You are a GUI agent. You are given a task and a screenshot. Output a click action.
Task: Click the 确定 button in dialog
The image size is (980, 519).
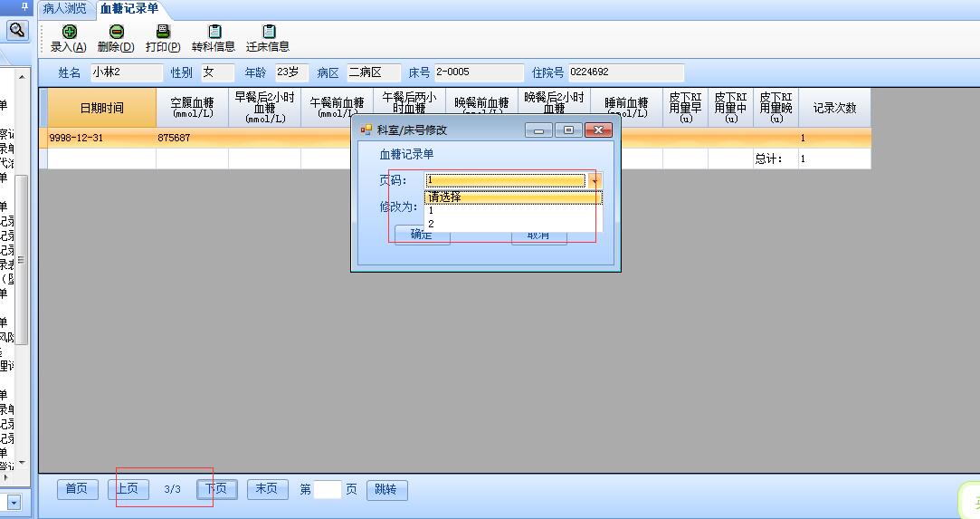coord(422,235)
